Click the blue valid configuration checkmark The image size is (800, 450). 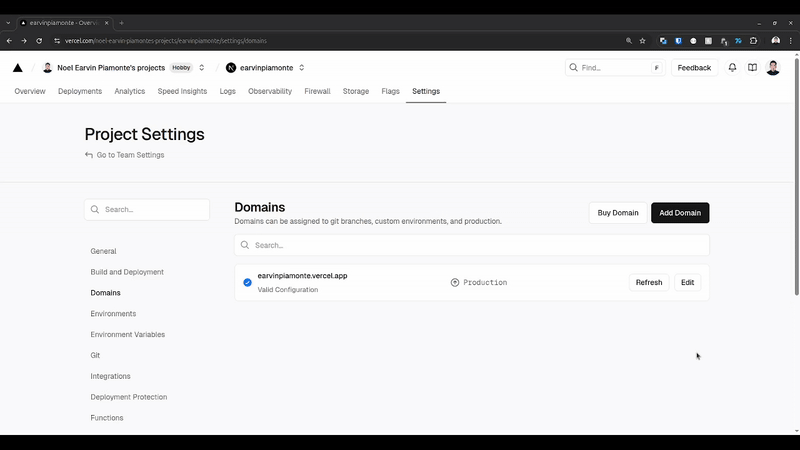point(247,282)
